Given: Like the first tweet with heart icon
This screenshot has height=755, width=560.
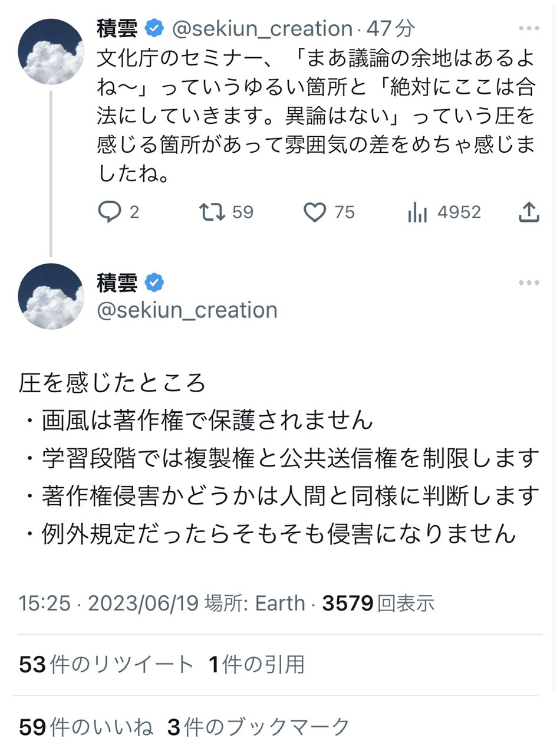Looking at the screenshot, I should point(315,212).
